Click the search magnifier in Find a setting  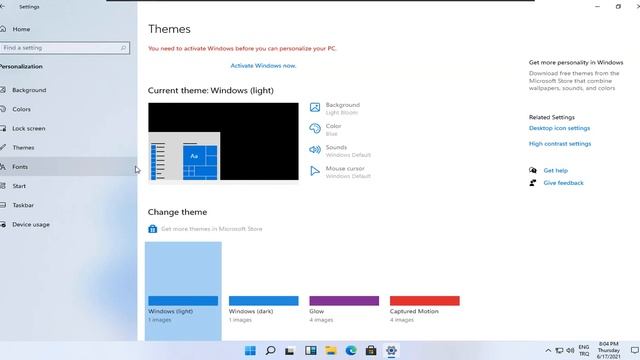(123, 48)
